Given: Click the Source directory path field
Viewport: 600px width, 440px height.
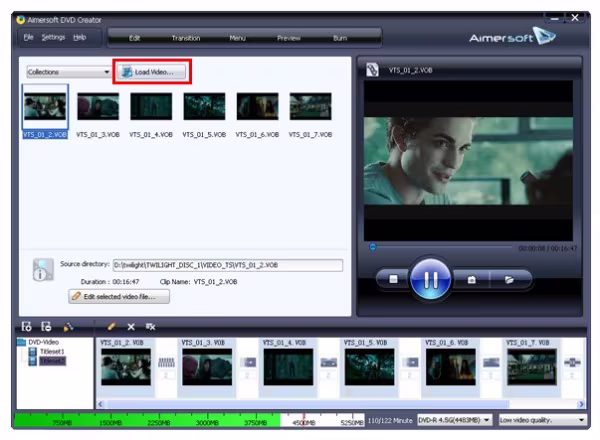Looking at the screenshot, I should 228,265.
